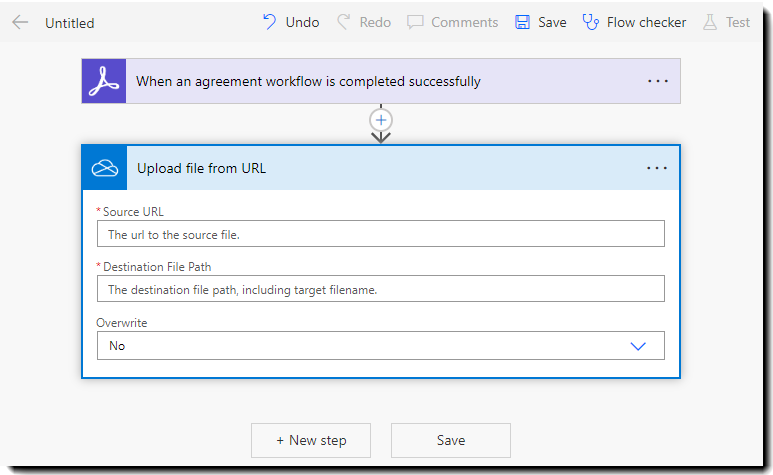Expand the agreement workflow trigger card
Screen dimensions: 773x475
(x=380, y=81)
